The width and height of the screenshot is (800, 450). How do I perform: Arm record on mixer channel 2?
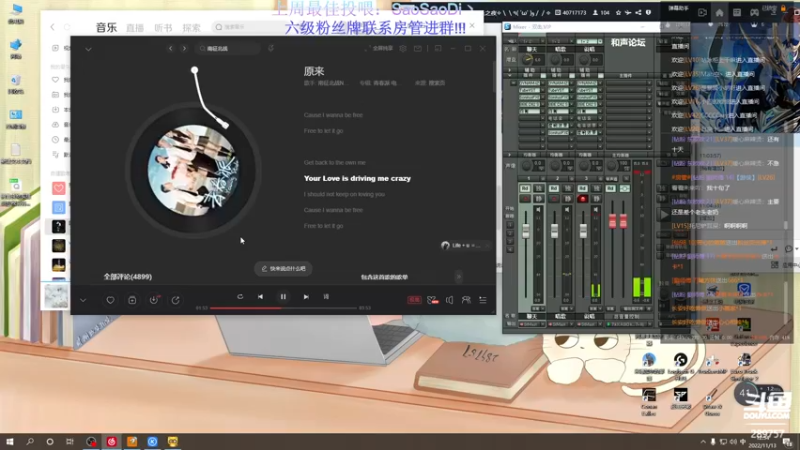[554, 198]
